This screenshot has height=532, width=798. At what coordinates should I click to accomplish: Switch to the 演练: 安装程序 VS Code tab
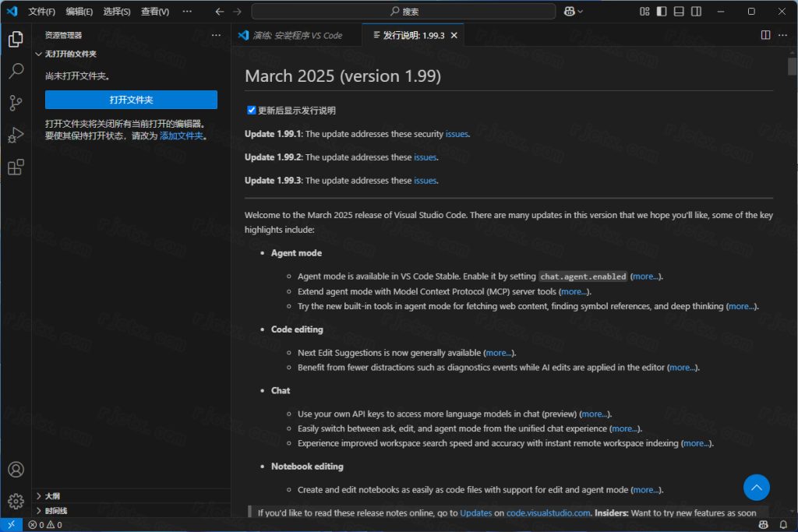[x=297, y=35]
